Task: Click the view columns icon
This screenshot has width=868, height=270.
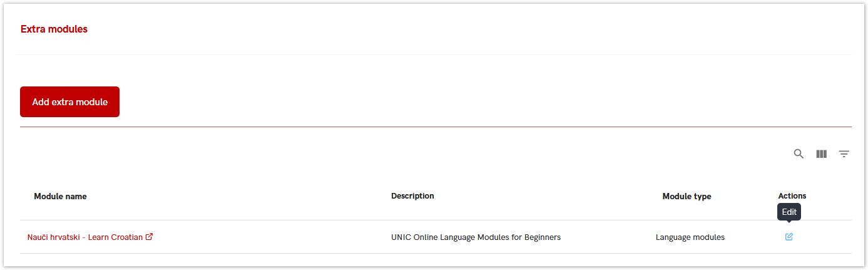Action: [822, 154]
